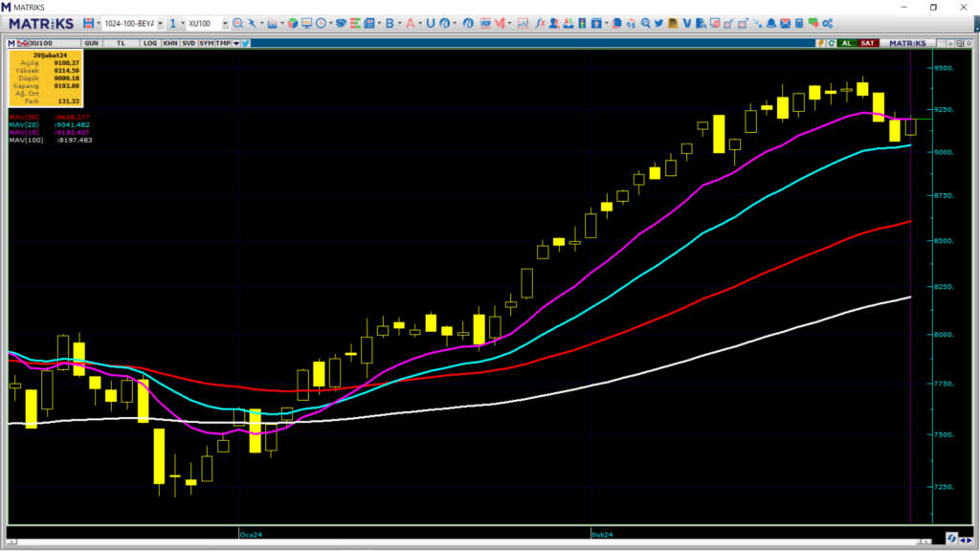Open the XU100 symbol dropdown
Image resolution: width=980 pixels, height=551 pixels.
[x=225, y=23]
